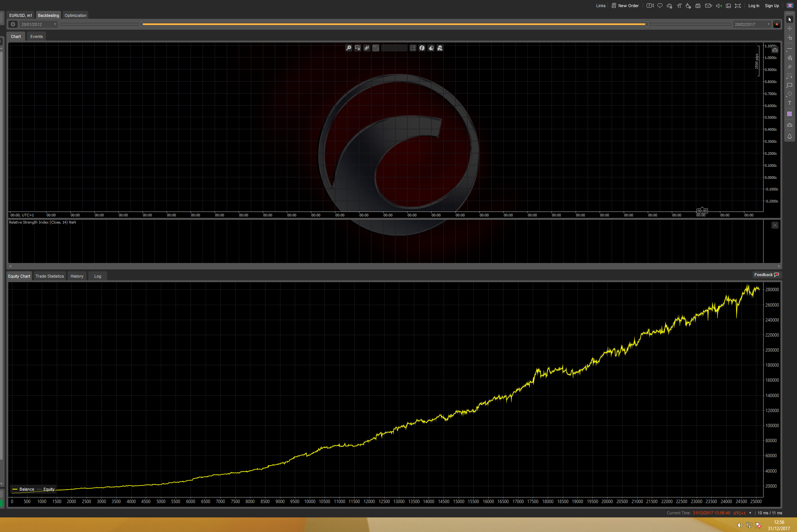The width and height of the screenshot is (797, 532).
Task: Open backtesting settings gear button
Action: click(13, 24)
